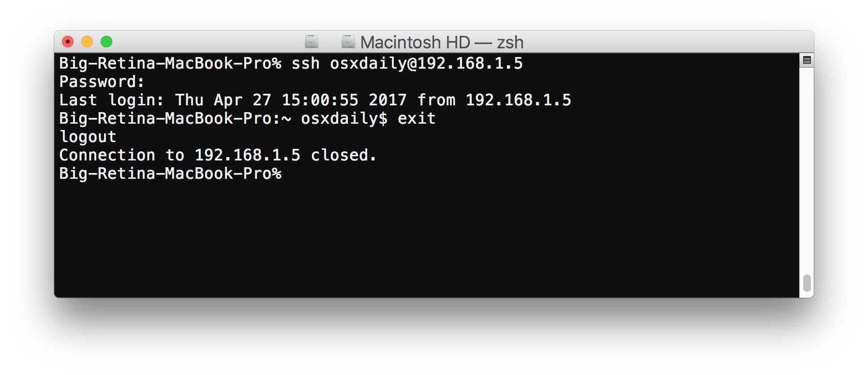
Task: Click the Password: prompt line
Action: (102, 82)
